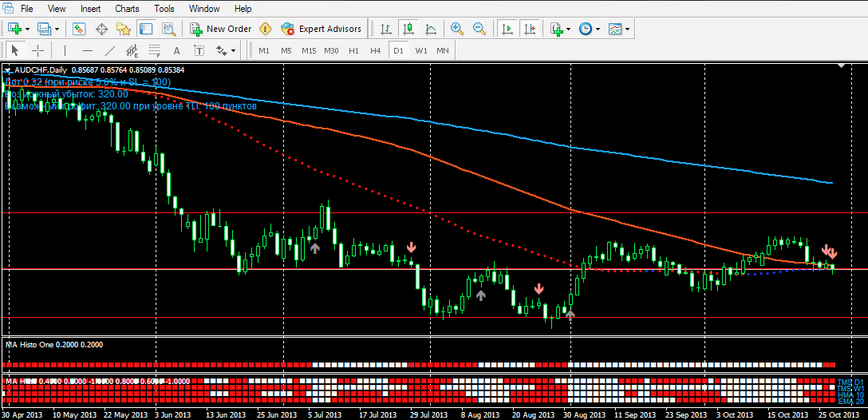868x420 pixels.
Task: Click the MA Histo One indicator label
Action: tap(53, 344)
